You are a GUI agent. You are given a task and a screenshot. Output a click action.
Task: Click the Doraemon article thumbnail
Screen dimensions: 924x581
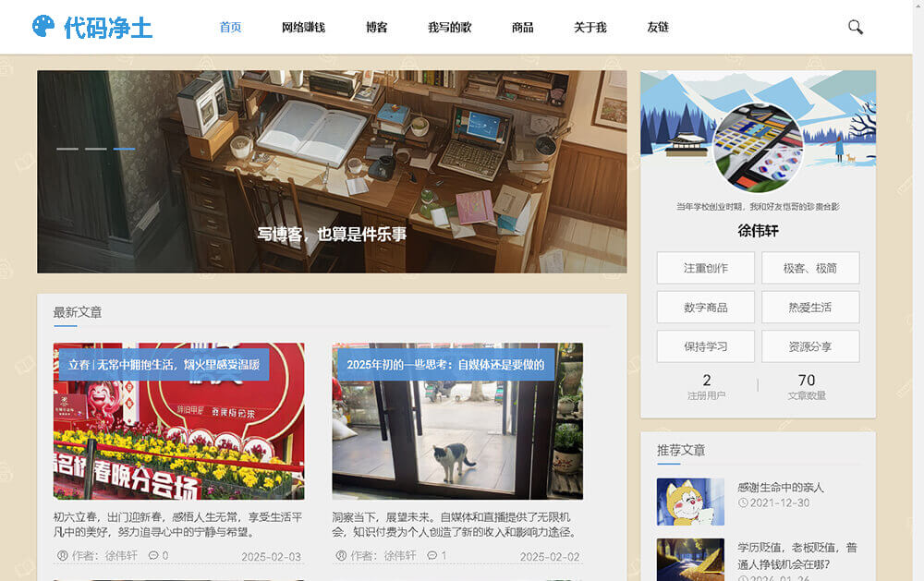click(x=690, y=502)
